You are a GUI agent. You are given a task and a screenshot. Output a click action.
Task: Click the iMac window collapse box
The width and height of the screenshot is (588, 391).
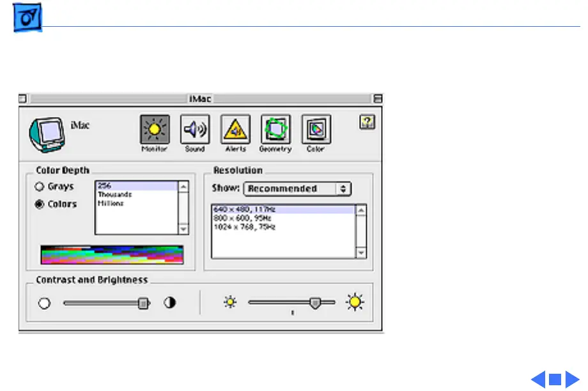(378, 98)
